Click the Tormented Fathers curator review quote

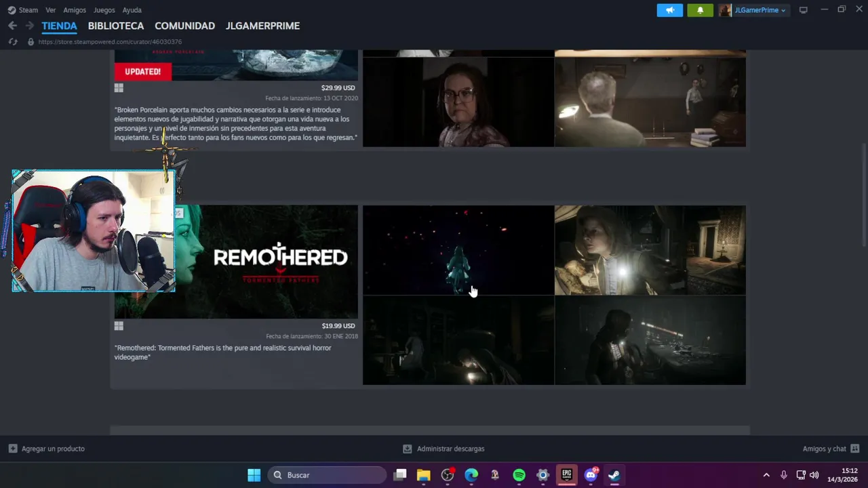(x=223, y=352)
